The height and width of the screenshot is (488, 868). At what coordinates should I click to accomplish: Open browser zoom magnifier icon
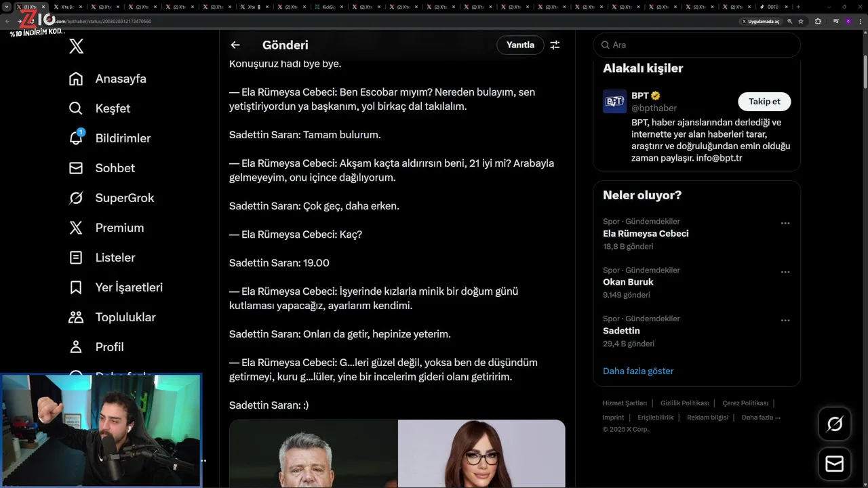(x=789, y=21)
